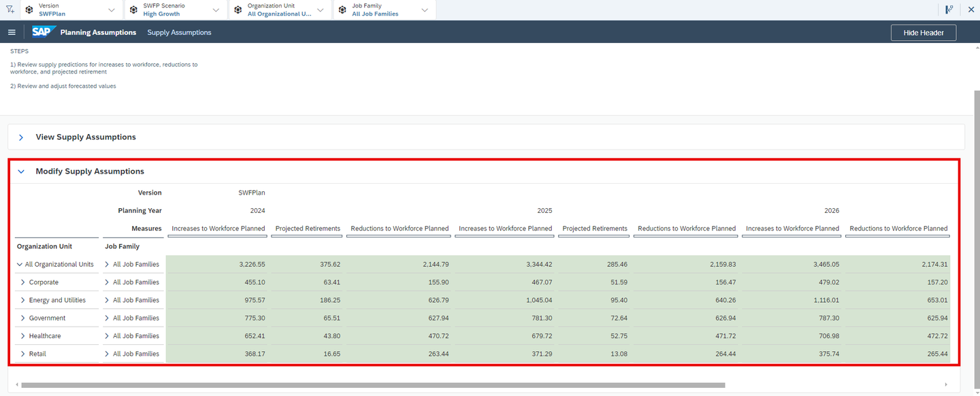The height and width of the screenshot is (396, 980).
Task: Click the Organization Unit column header
Action: click(44, 246)
